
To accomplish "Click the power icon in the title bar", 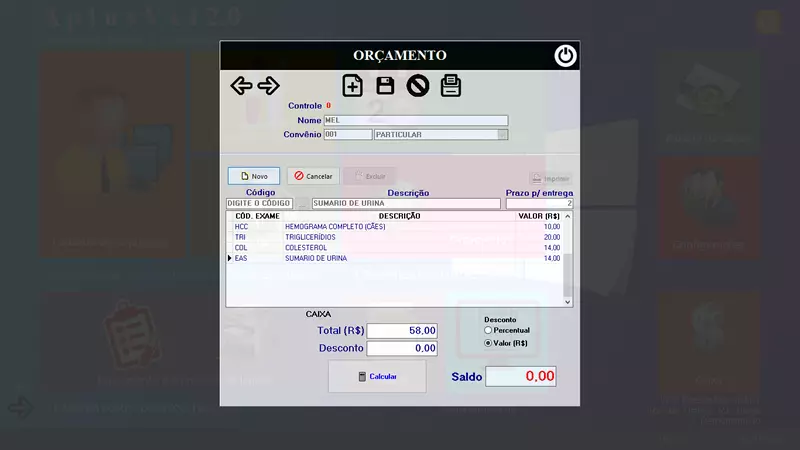I will coord(566,56).
